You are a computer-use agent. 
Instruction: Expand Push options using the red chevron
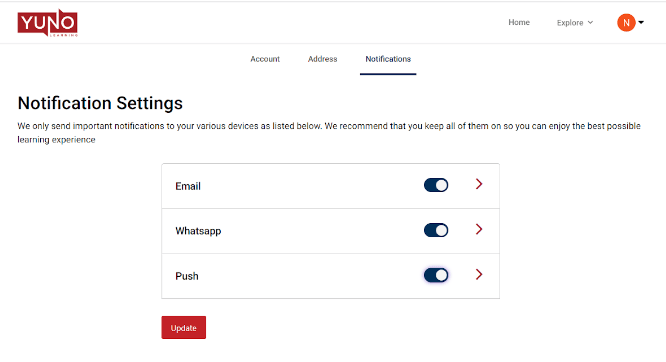(479, 274)
